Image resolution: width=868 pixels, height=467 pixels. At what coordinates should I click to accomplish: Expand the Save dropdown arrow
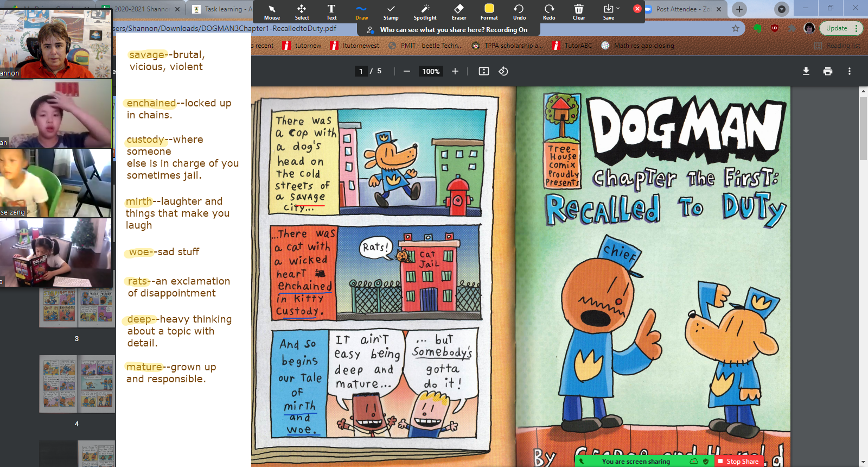[x=618, y=8]
